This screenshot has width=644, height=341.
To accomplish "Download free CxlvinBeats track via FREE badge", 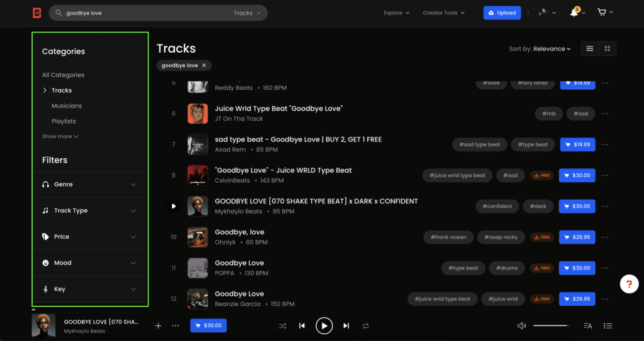I will coord(541,175).
